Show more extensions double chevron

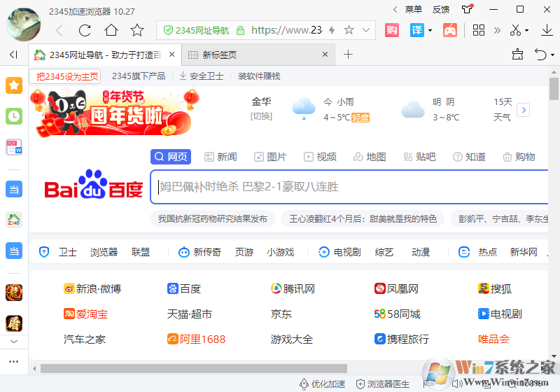[497, 30]
